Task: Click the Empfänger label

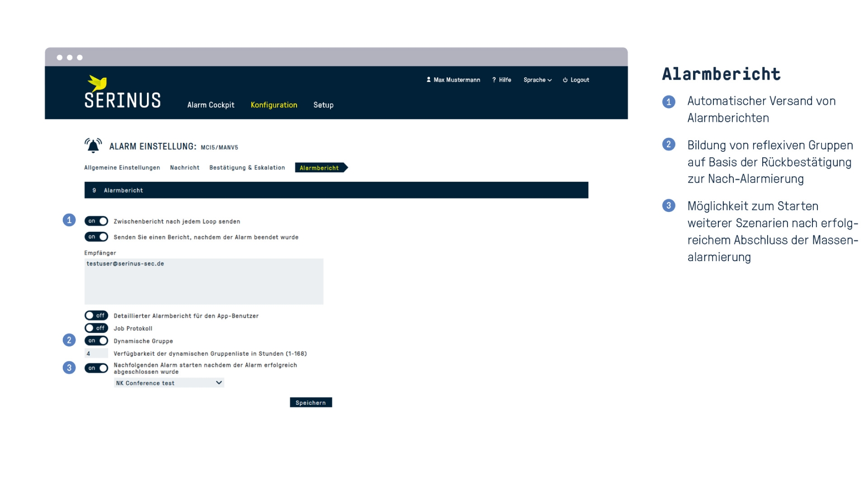Action: point(100,253)
